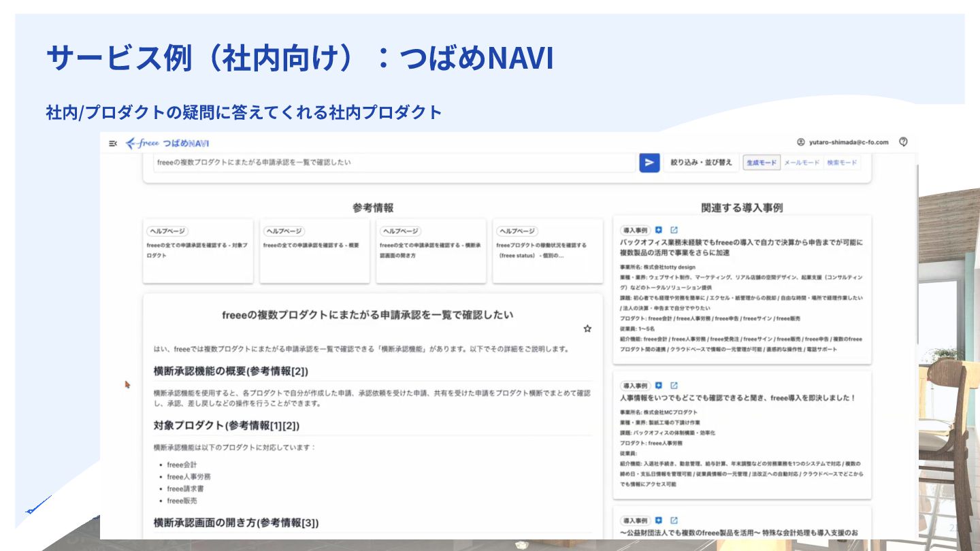The width and height of the screenshot is (980, 551).
Task: Open help card 申請承認を確認する - 対象プロダクト
Action: pyautogui.click(x=198, y=250)
